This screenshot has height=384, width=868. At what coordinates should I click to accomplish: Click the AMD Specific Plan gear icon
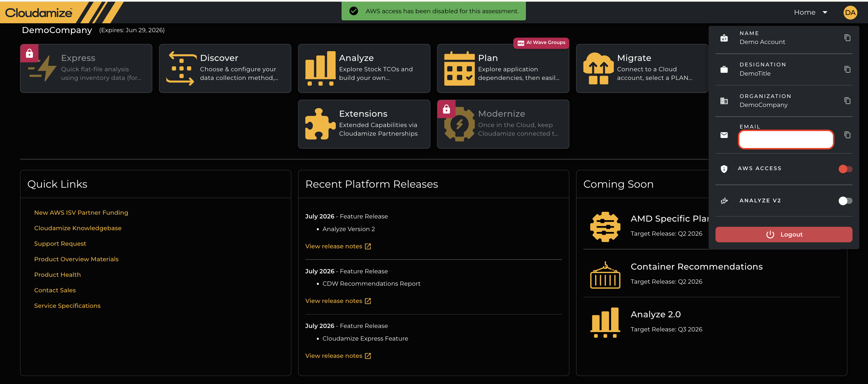pos(605,226)
